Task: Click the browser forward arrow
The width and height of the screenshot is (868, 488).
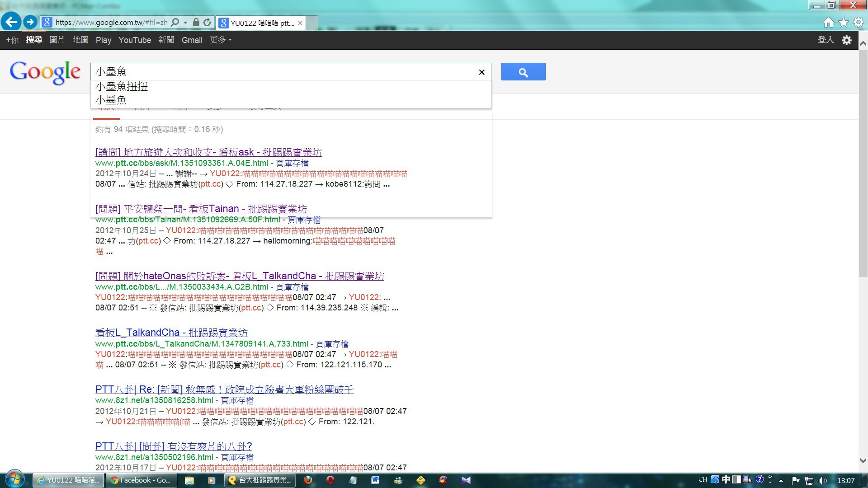Action: click(x=30, y=22)
